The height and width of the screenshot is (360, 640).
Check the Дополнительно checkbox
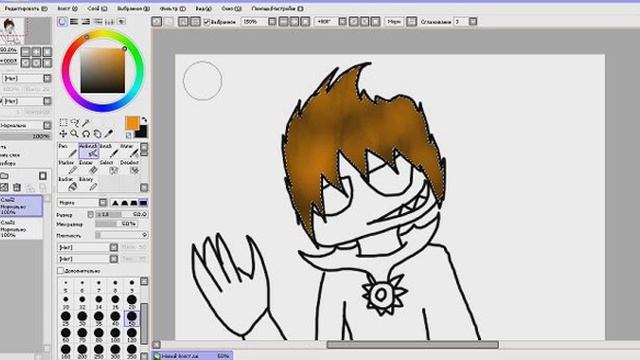(60, 271)
